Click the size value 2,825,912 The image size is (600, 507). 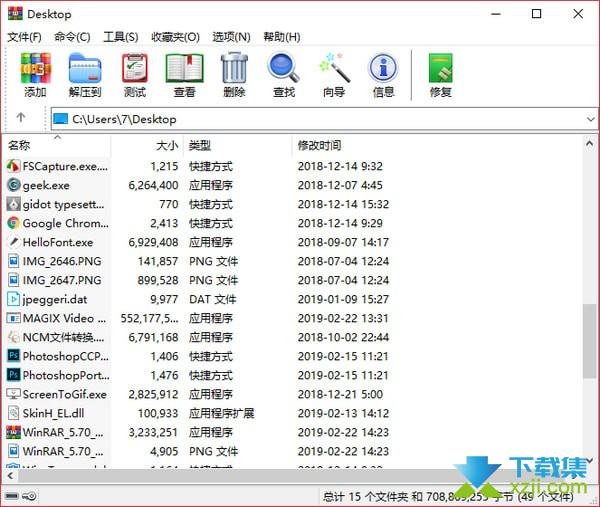tap(153, 394)
